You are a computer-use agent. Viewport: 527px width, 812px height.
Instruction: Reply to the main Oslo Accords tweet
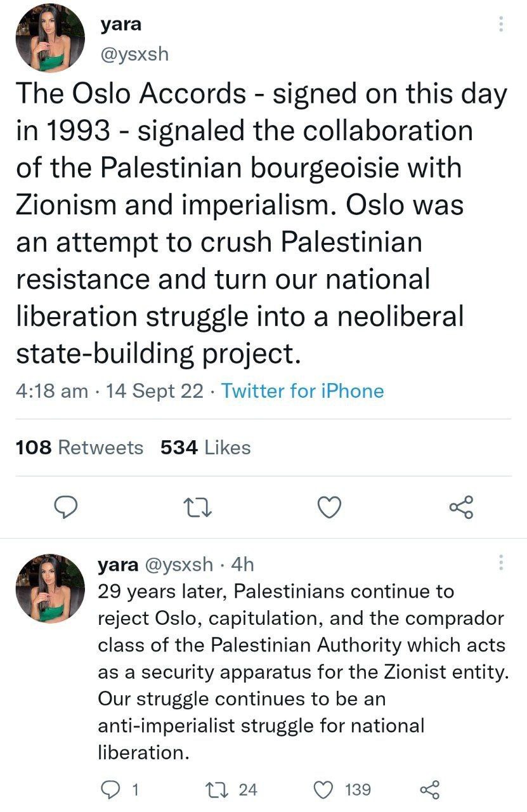[x=63, y=507]
